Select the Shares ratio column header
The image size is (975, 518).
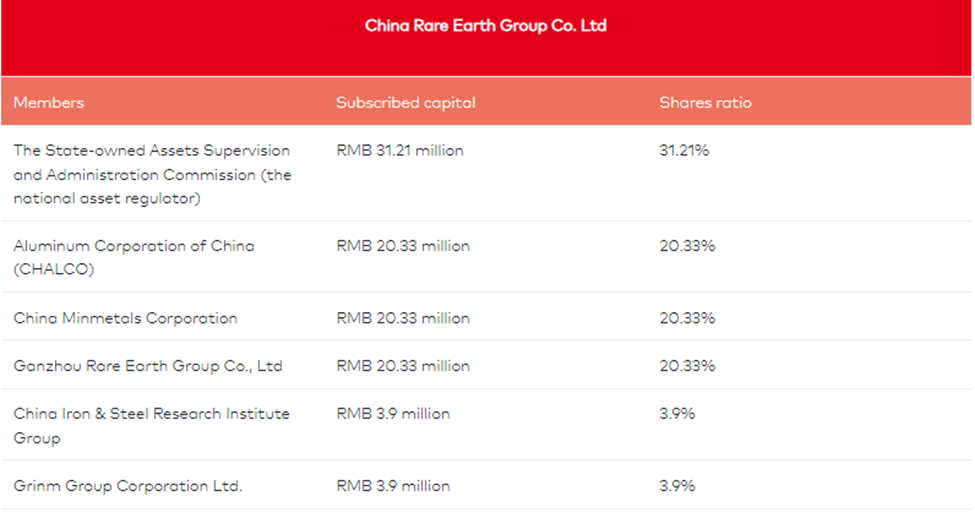click(x=705, y=103)
